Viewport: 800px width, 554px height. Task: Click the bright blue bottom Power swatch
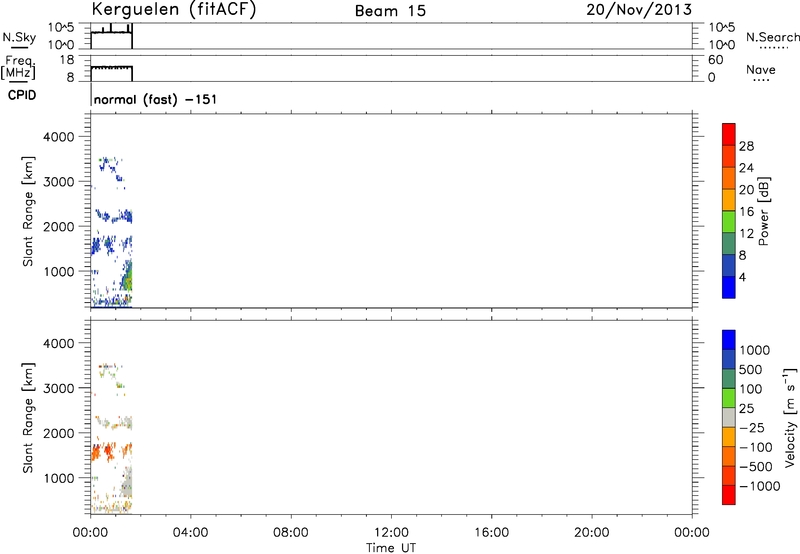(x=729, y=287)
